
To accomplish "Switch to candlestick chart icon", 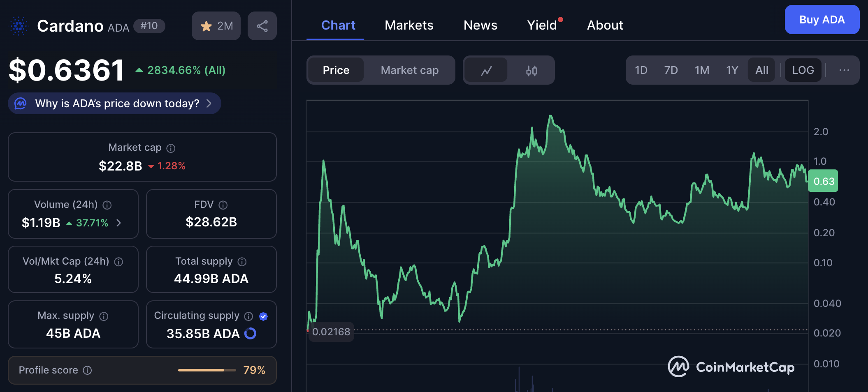I will tap(531, 71).
